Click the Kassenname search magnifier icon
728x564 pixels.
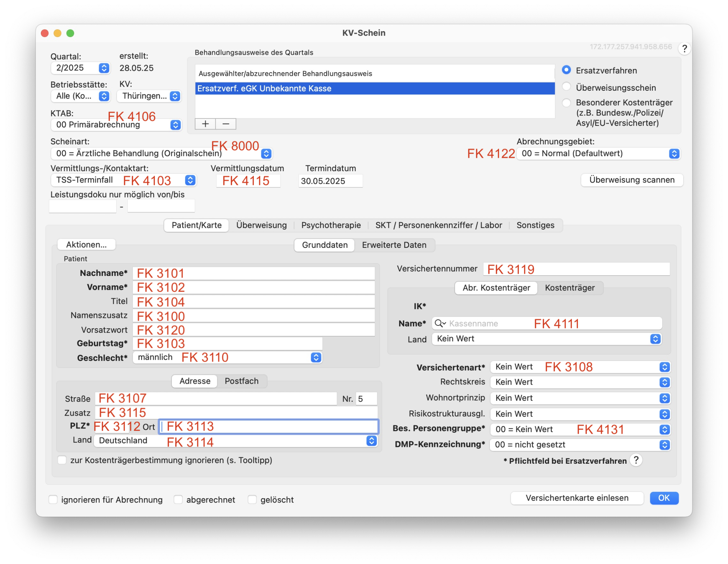[x=440, y=323]
